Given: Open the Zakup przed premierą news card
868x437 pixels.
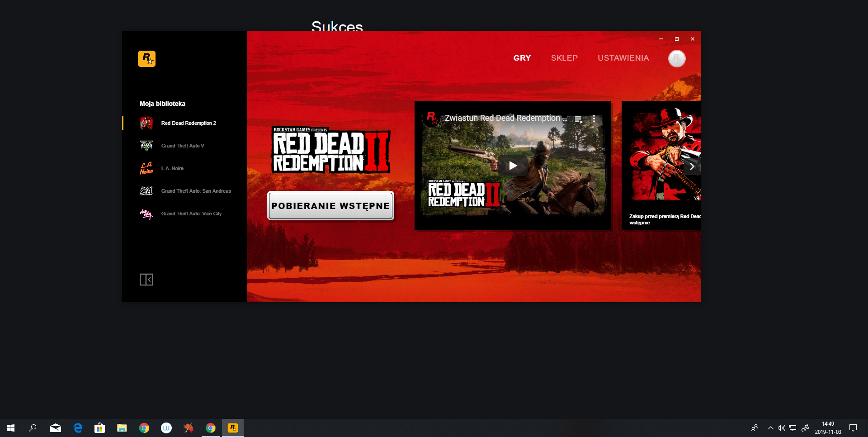Looking at the screenshot, I should click(x=661, y=165).
